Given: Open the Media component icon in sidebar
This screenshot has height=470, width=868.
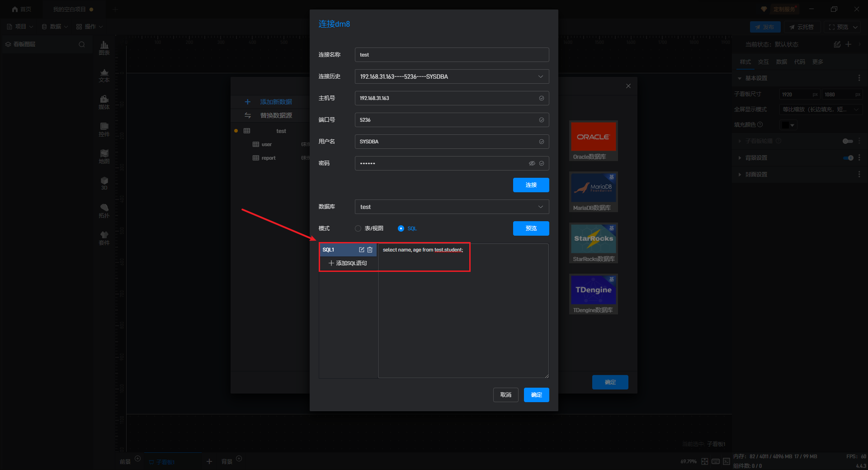Looking at the screenshot, I should click(x=104, y=102).
